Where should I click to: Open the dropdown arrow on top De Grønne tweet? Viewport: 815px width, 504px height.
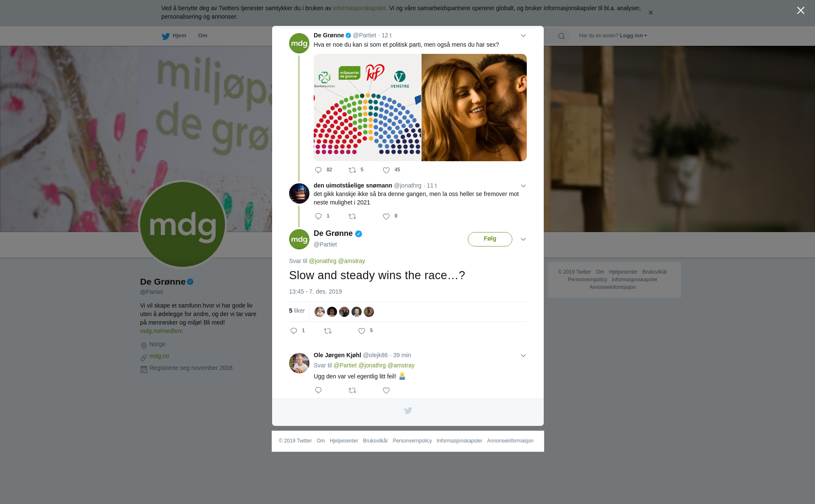coord(523,36)
